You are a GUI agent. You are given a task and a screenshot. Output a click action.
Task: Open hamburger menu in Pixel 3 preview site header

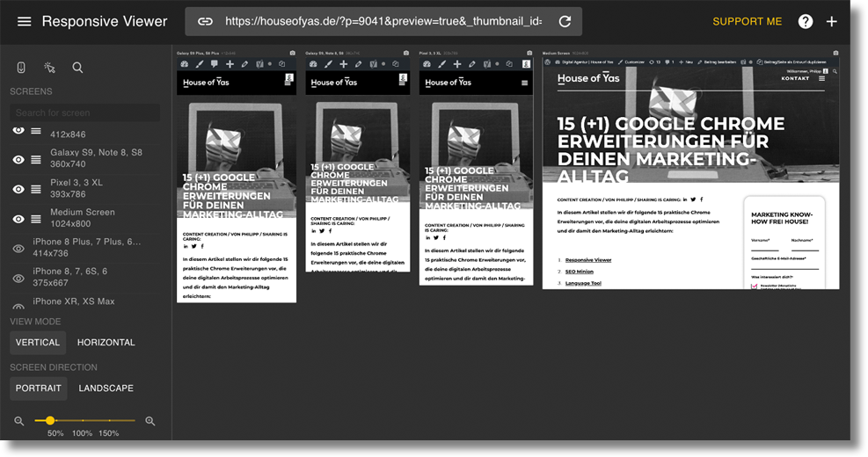524,83
